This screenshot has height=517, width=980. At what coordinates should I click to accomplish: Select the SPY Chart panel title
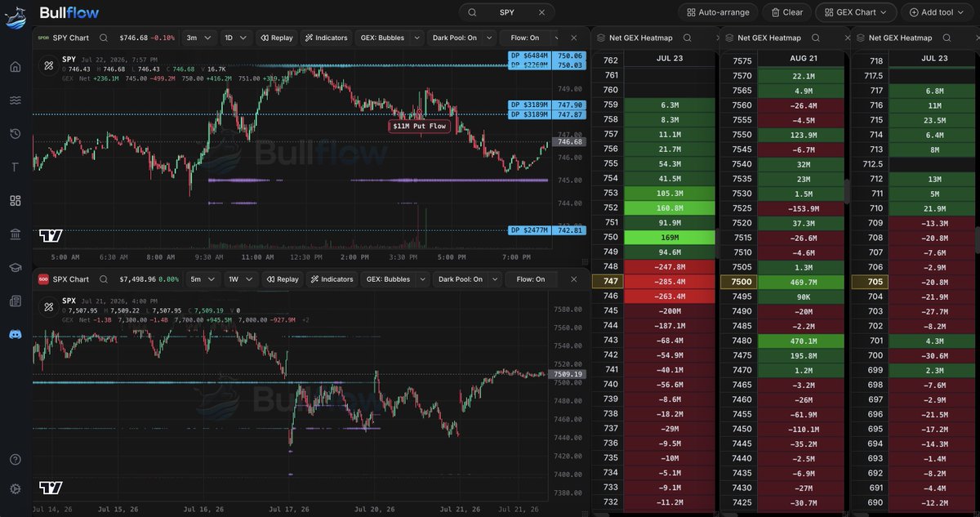[x=71, y=38]
